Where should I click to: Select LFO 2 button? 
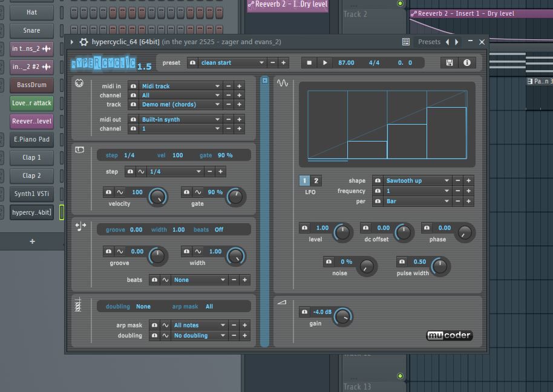[x=316, y=180]
